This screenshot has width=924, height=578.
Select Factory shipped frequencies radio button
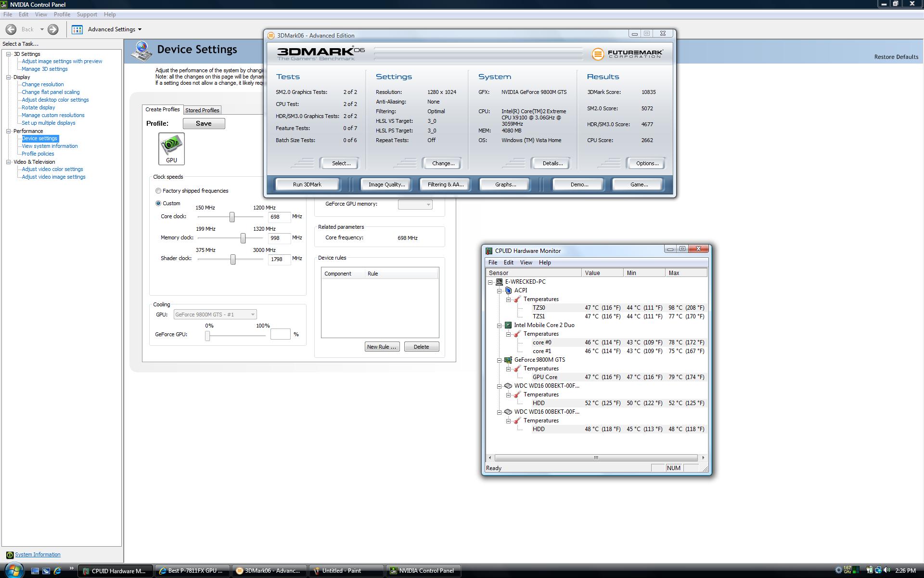pos(158,191)
